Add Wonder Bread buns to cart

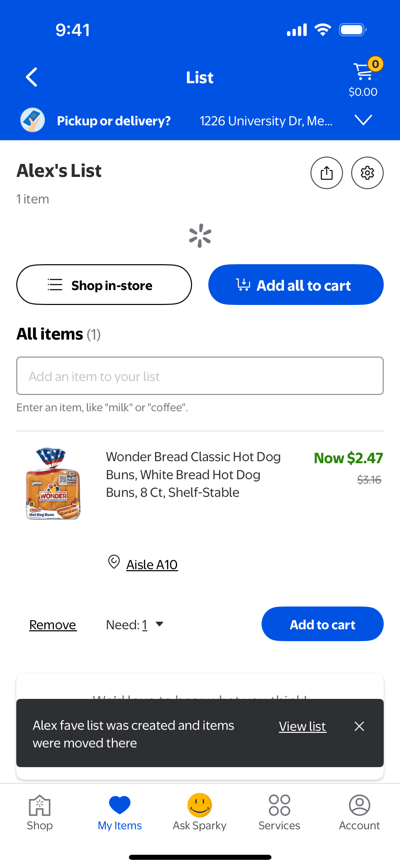(x=322, y=624)
